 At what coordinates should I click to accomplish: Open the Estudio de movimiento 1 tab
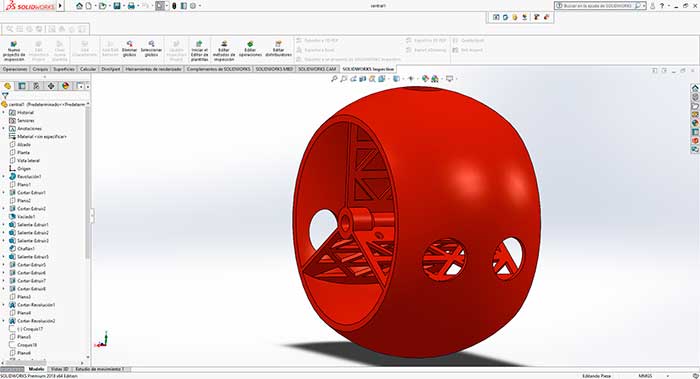pyautogui.click(x=100, y=369)
